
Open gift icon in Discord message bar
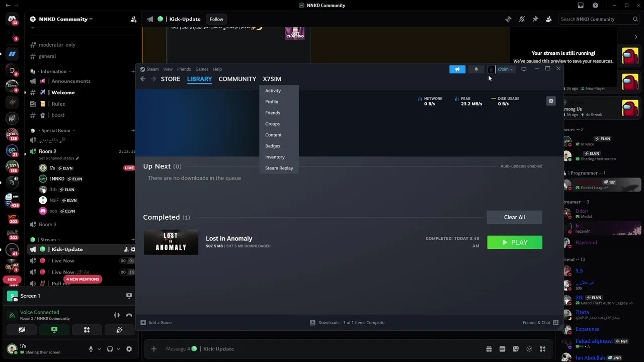[x=489, y=349]
